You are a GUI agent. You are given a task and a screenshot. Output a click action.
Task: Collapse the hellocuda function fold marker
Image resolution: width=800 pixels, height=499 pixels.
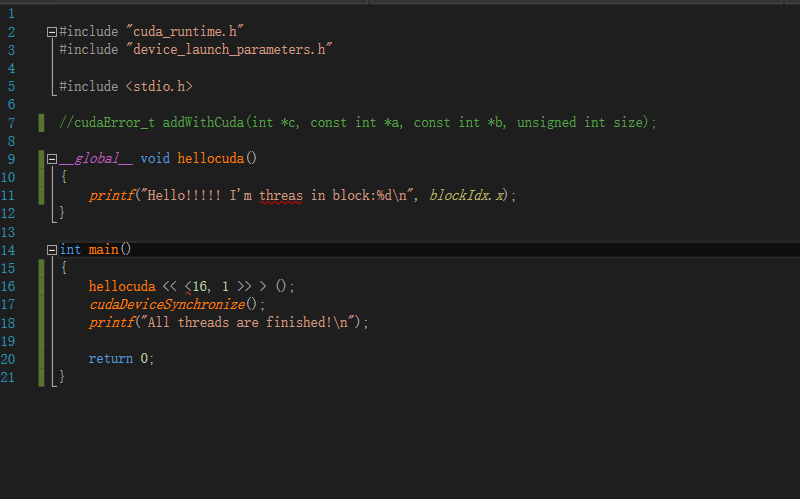tap(52, 159)
